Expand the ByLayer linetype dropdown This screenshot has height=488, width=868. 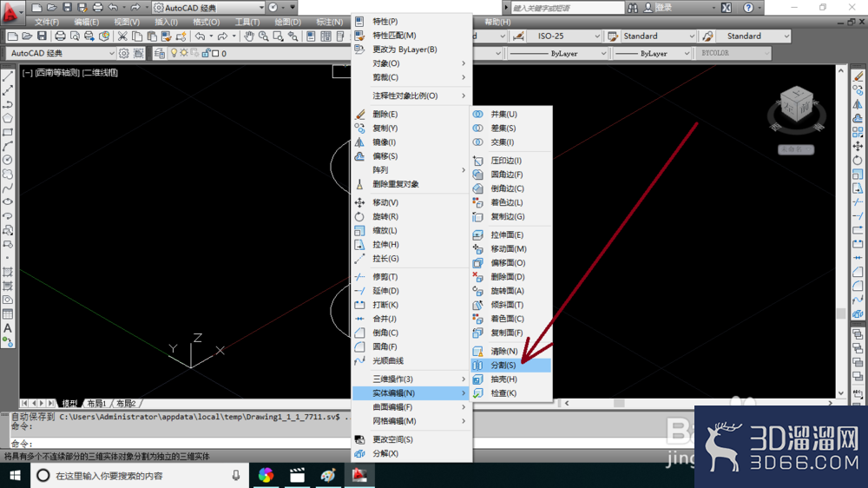[x=558, y=53]
